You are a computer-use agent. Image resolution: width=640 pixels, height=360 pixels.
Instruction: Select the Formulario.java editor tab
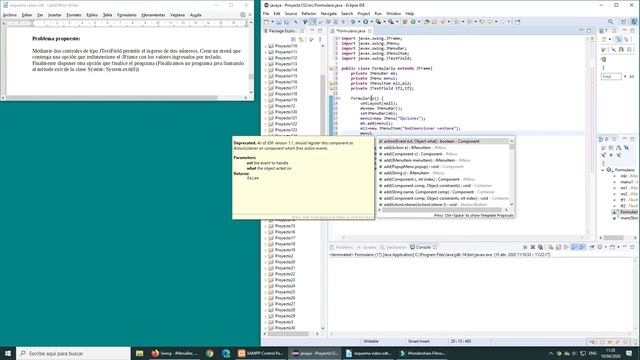click(350, 31)
